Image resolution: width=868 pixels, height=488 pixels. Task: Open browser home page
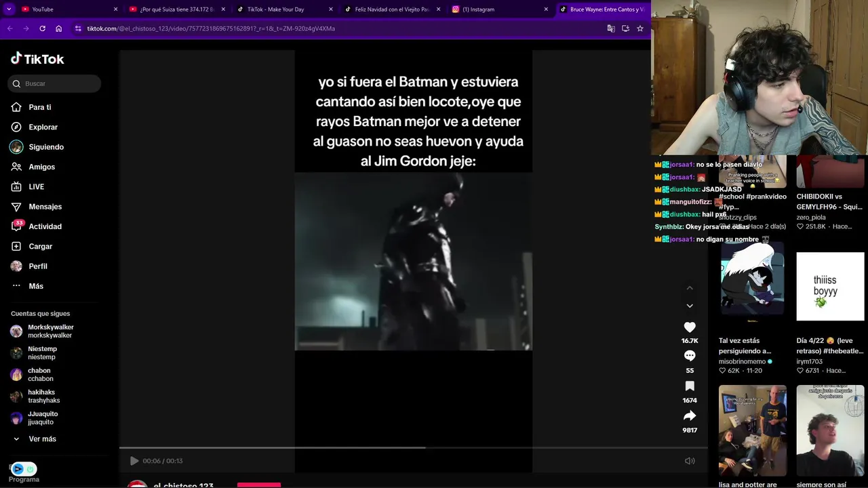pos(58,28)
